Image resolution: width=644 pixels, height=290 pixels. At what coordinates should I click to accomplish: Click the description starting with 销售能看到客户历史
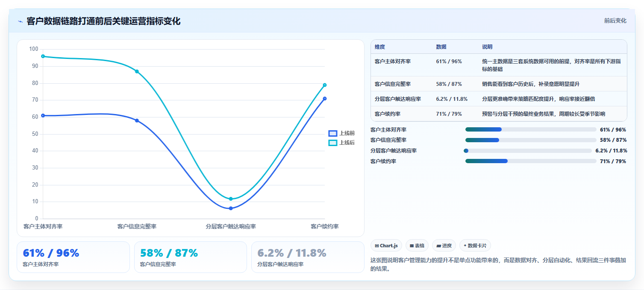531,84
